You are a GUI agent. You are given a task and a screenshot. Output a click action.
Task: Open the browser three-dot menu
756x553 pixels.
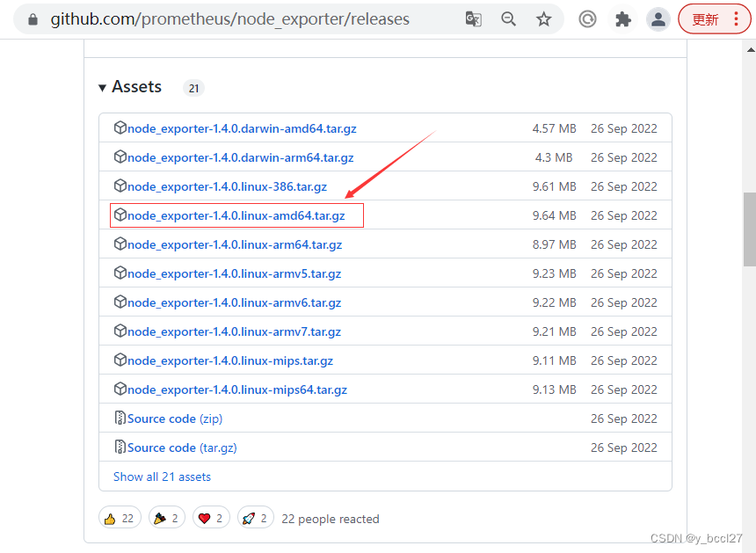coord(736,19)
